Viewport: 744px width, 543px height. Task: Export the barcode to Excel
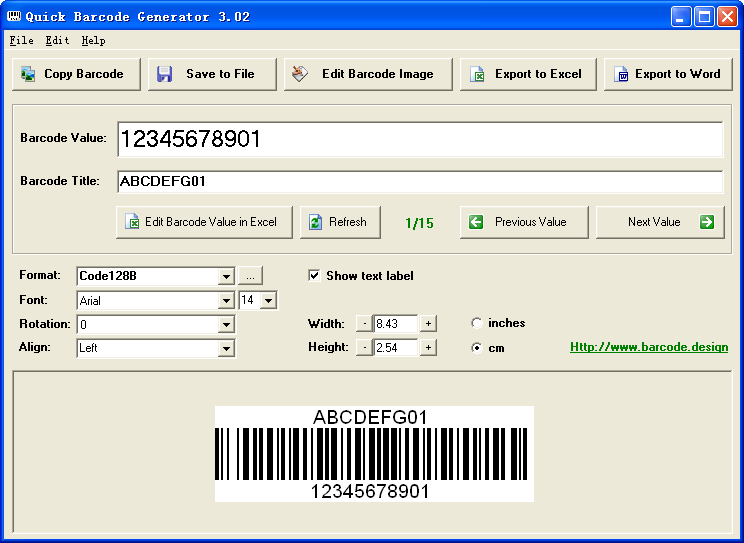click(x=528, y=74)
